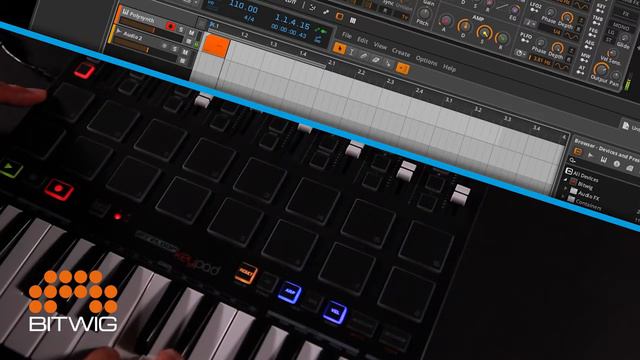
Task: Open the View menu
Action: click(x=380, y=46)
